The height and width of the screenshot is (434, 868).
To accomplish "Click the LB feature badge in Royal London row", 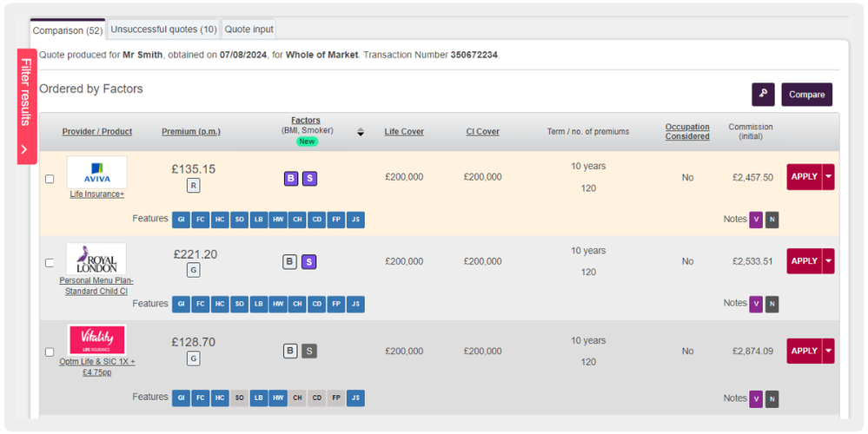I will tap(259, 304).
